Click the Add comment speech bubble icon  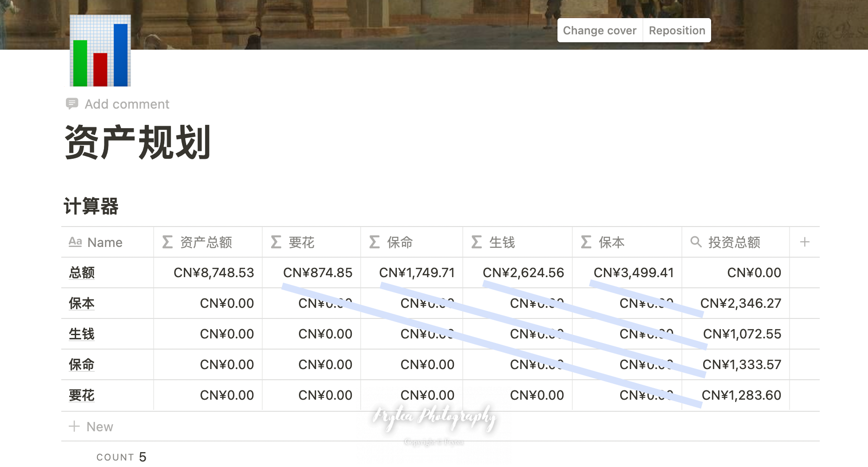72,104
